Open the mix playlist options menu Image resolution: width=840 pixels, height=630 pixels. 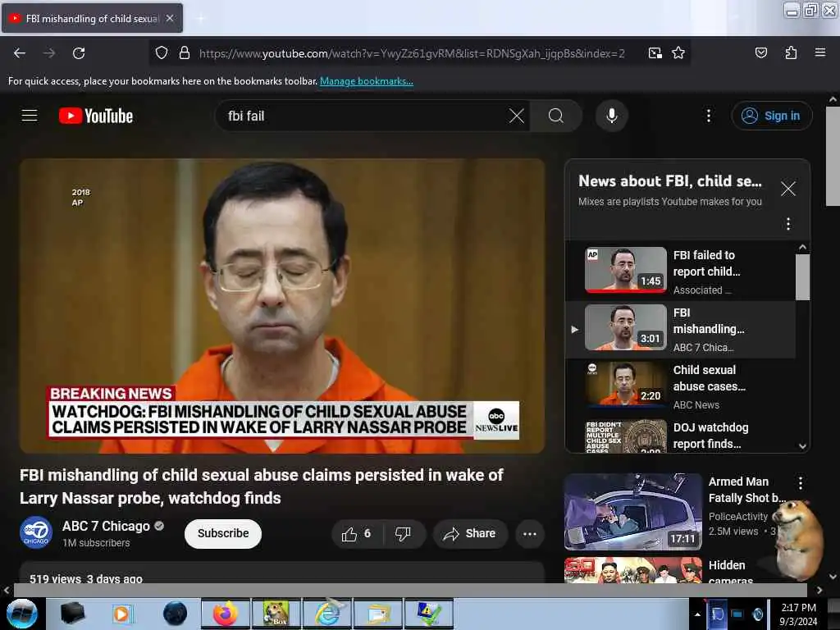tap(787, 223)
